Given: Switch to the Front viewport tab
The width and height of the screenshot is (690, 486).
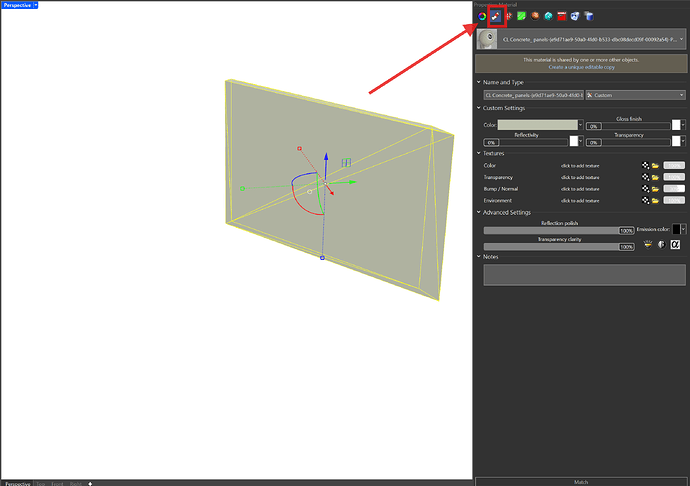Looking at the screenshot, I should click(57, 483).
